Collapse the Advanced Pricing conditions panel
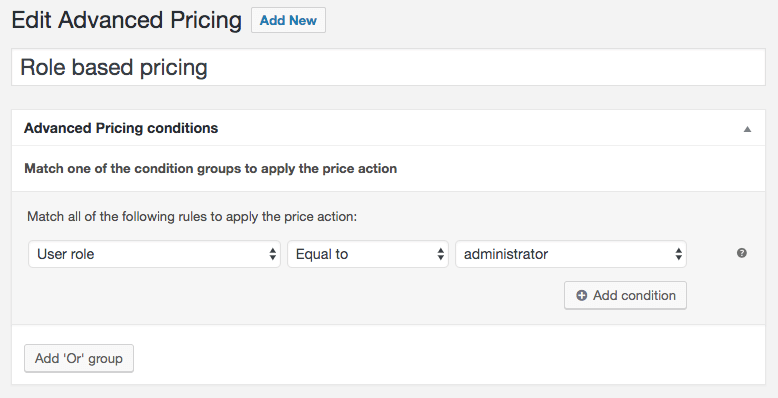 (747, 129)
